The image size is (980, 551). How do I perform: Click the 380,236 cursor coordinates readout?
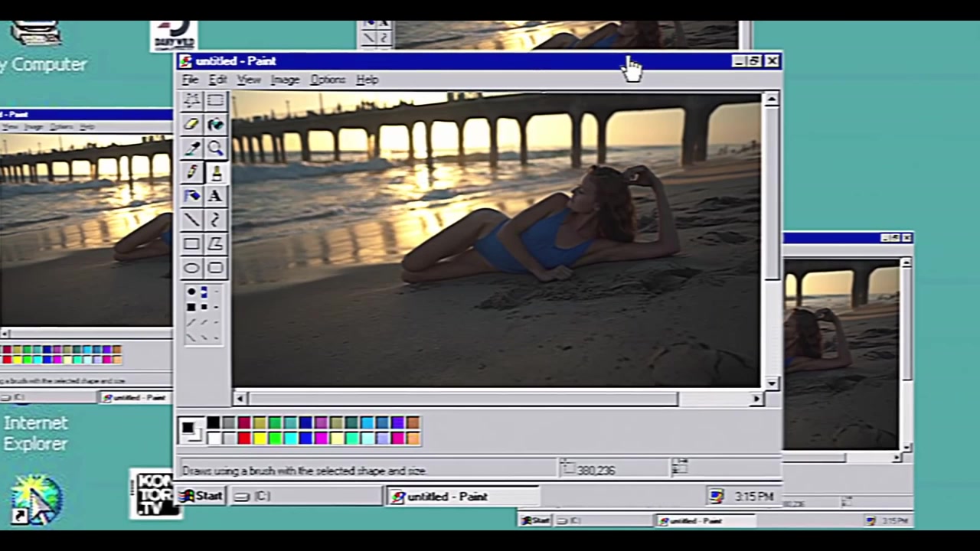[596, 470]
